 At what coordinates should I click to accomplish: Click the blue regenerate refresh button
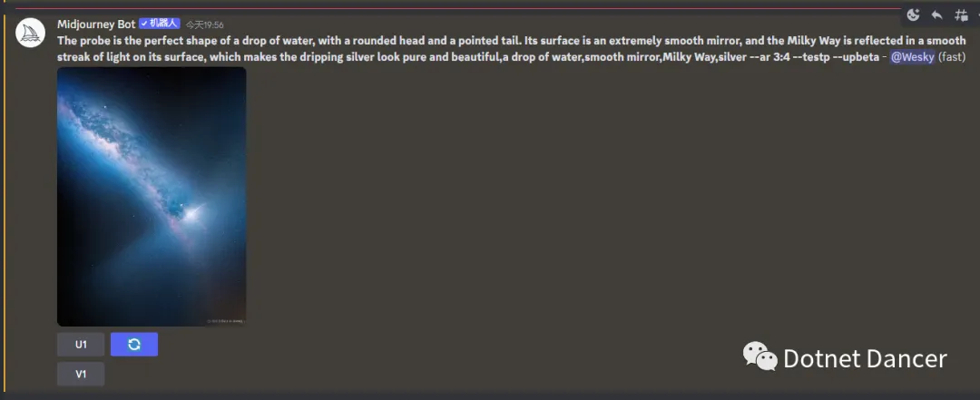[x=134, y=345]
